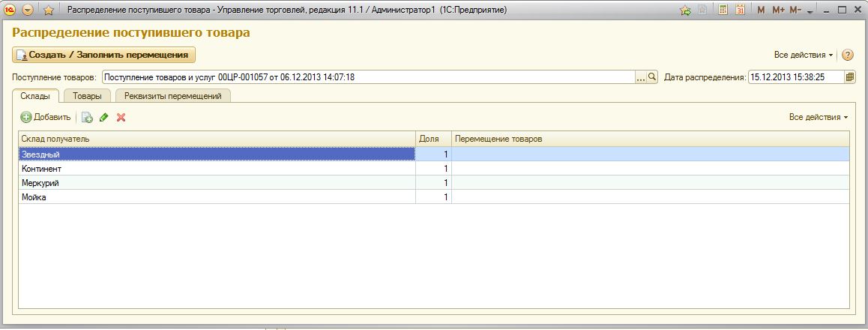Click the M+ memory add button

coord(778,10)
